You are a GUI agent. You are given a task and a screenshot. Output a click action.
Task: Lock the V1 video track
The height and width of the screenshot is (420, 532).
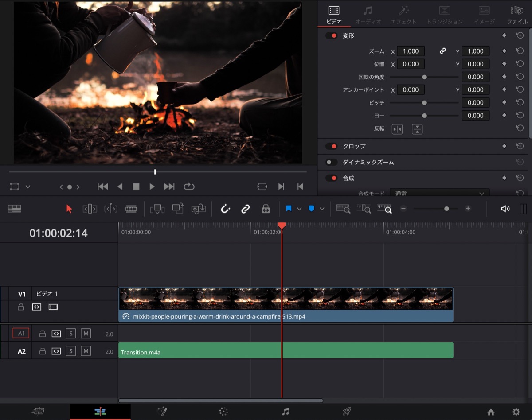[x=21, y=307]
